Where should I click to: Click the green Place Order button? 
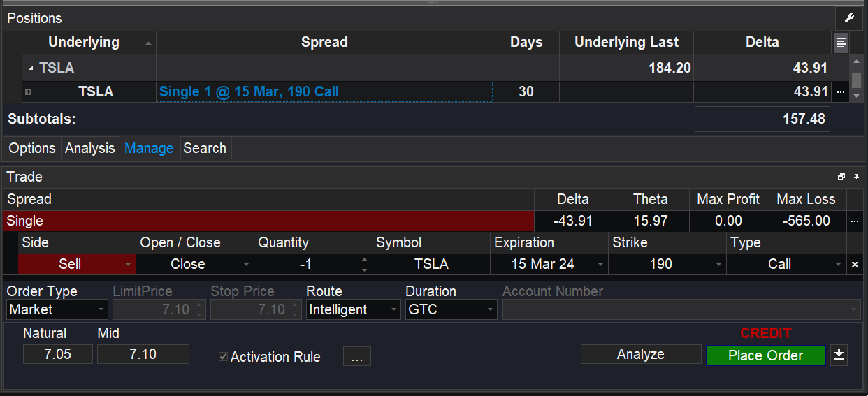[x=766, y=355]
